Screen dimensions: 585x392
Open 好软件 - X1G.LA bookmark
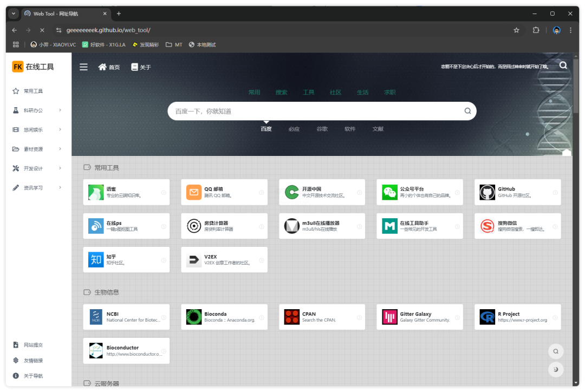pyautogui.click(x=103, y=45)
